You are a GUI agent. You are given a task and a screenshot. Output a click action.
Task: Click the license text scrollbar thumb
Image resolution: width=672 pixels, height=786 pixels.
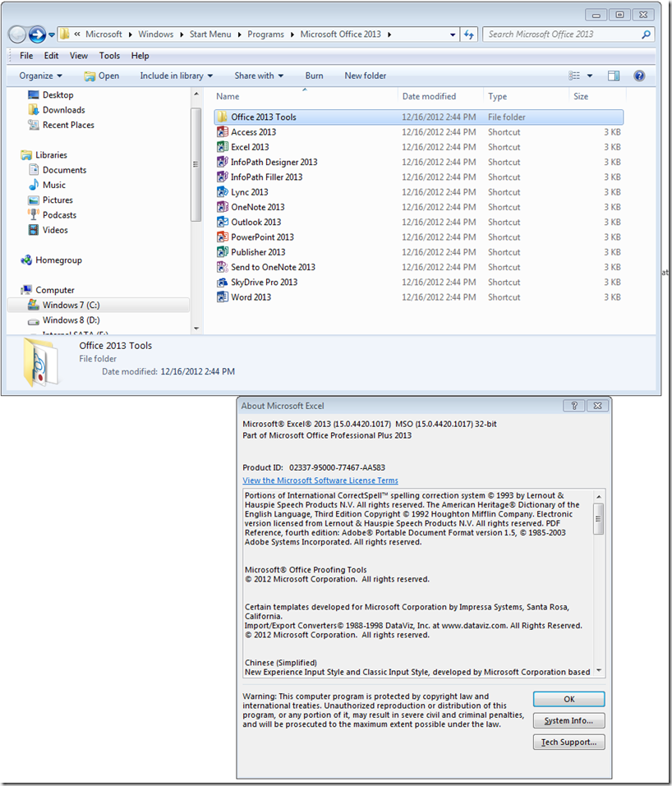[x=598, y=519]
